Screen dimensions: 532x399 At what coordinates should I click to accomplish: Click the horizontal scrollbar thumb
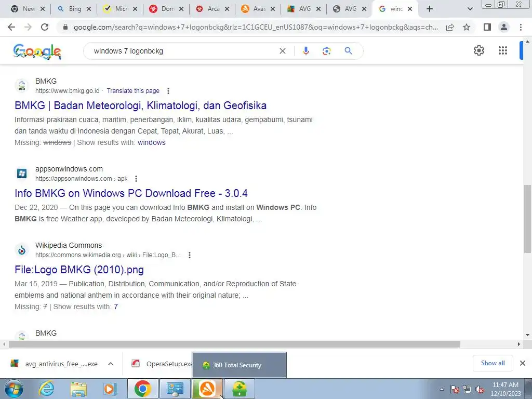[x=234, y=344]
